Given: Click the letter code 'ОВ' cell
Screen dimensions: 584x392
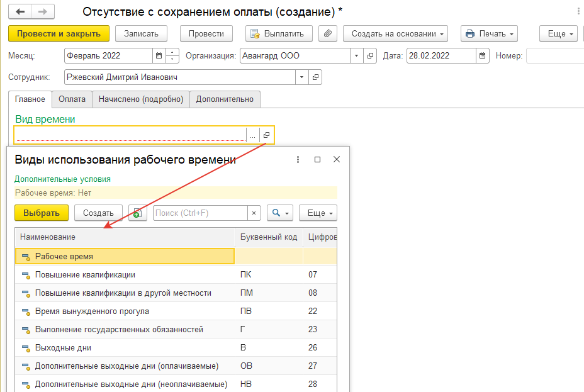Looking at the screenshot, I should coord(269,366).
